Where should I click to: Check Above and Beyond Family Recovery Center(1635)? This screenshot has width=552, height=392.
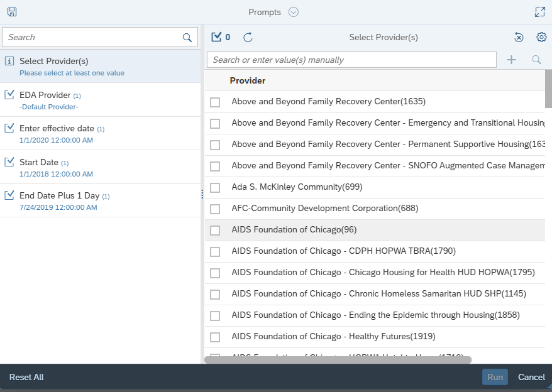tap(215, 102)
